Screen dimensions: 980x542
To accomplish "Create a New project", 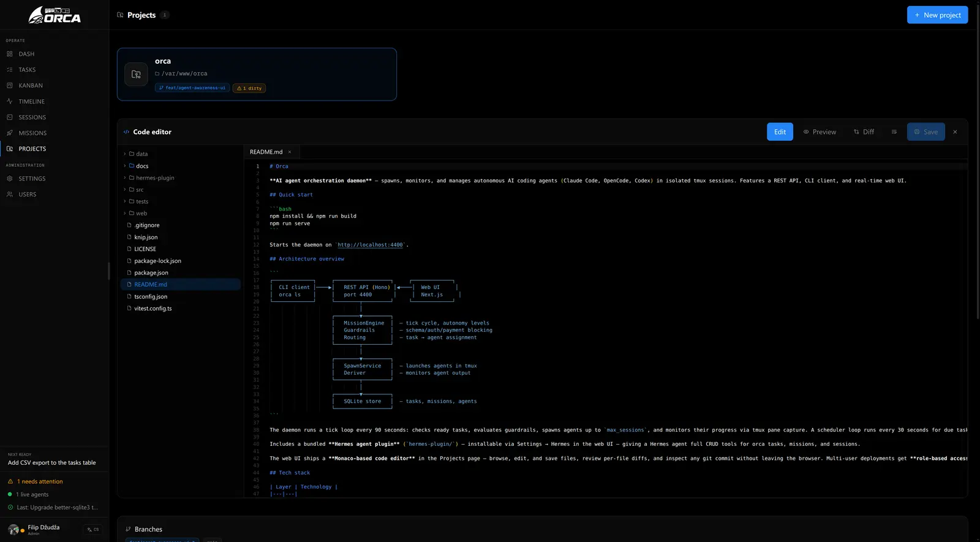I will pyautogui.click(x=937, y=15).
